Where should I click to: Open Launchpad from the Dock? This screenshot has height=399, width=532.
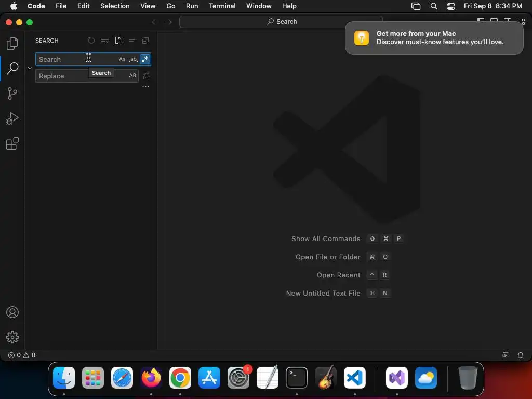tap(93, 378)
